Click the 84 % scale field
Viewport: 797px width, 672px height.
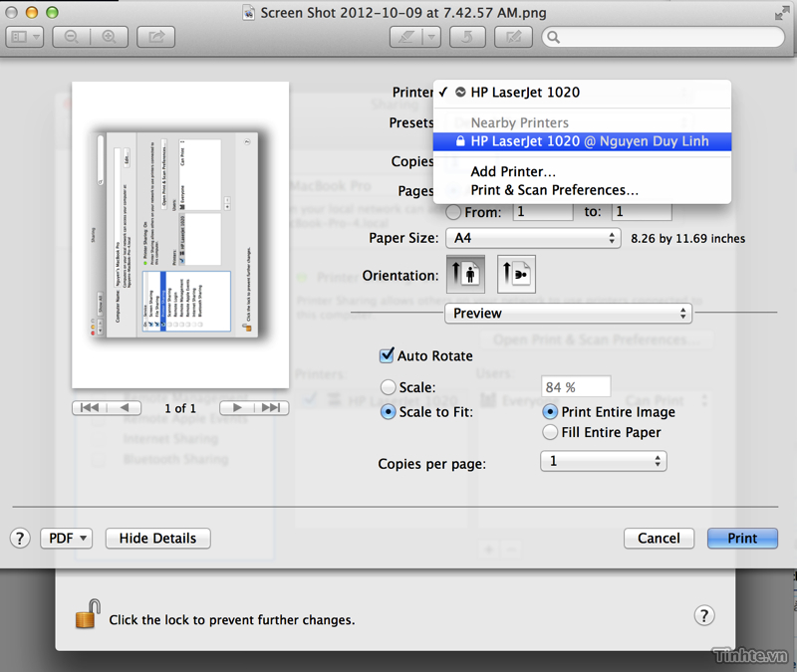coord(576,387)
